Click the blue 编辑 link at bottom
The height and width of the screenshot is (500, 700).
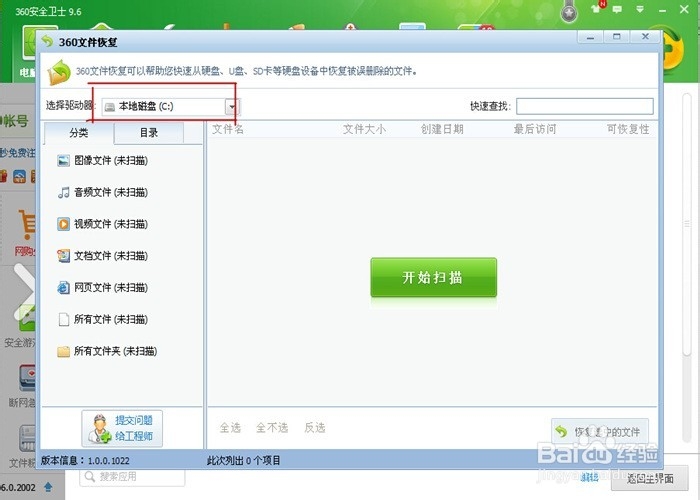589,478
